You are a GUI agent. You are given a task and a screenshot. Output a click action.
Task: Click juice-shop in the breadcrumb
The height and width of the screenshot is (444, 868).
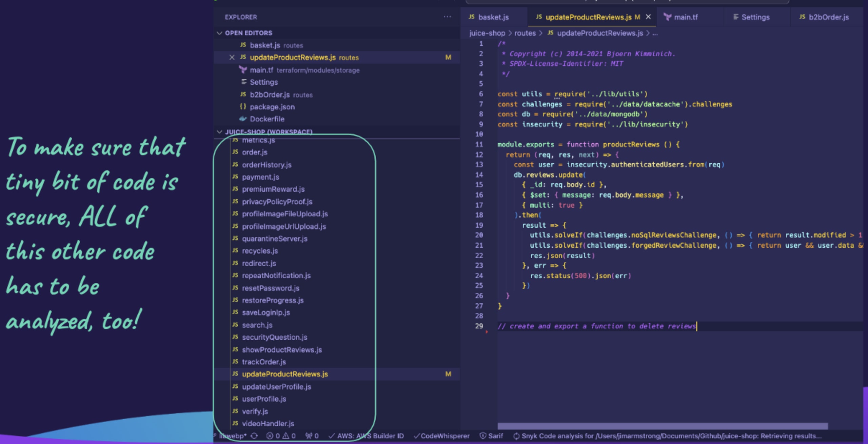pos(487,33)
